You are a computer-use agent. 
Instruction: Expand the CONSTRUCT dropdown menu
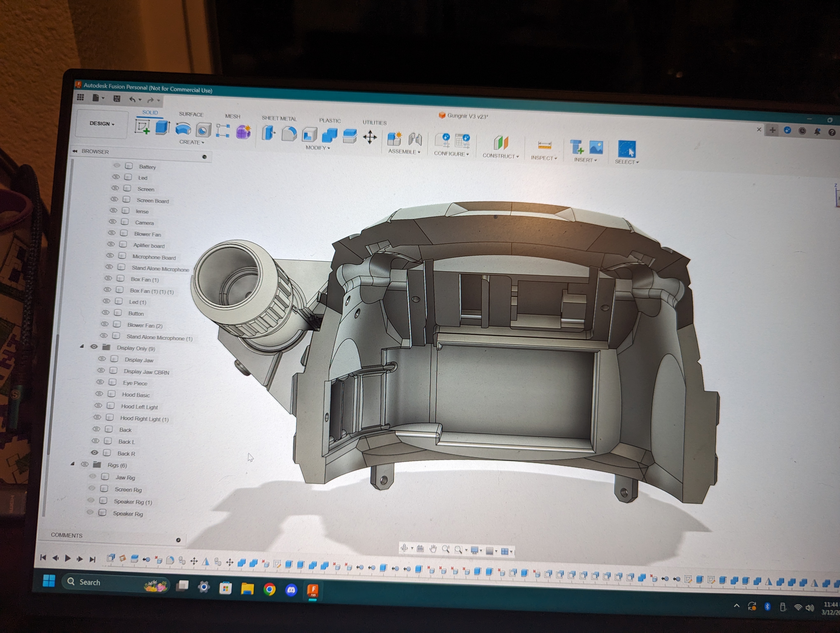click(500, 156)
